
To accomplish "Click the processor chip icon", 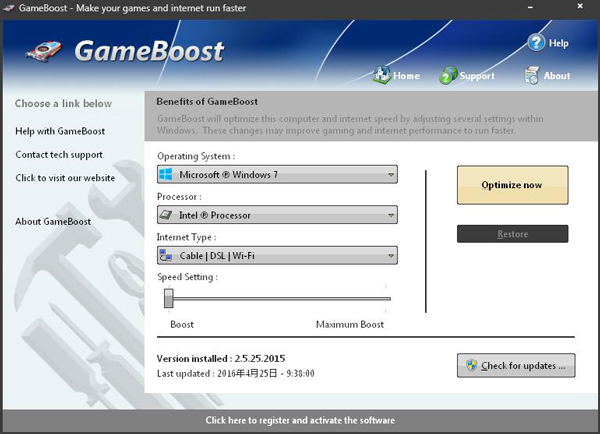I will click(166, 215).
